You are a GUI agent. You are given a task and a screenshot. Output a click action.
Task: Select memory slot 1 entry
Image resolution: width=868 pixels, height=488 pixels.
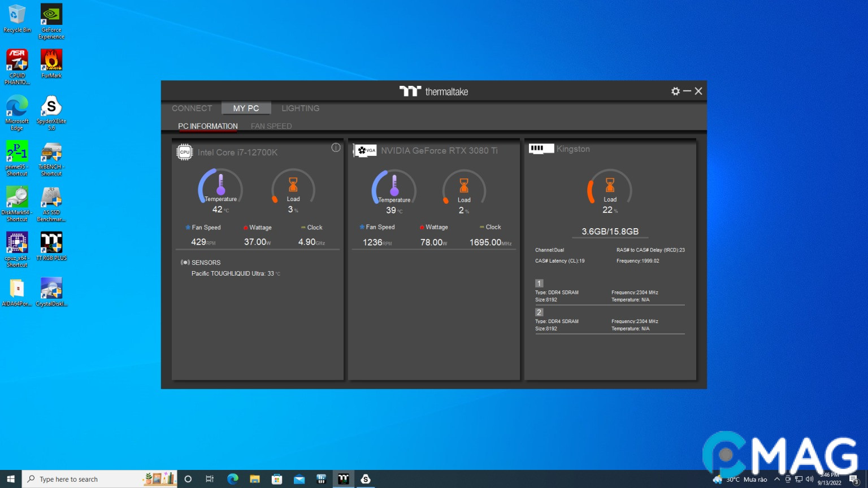(539, 284)
